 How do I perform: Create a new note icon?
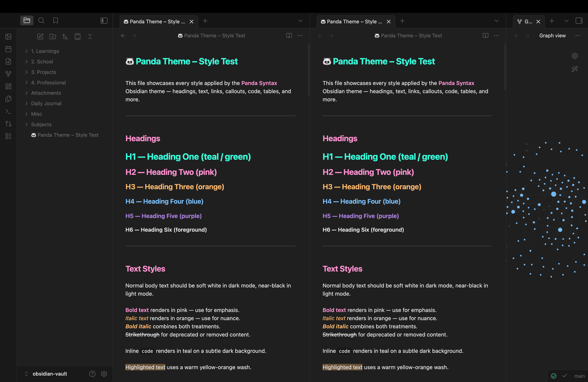pos(40,37)
